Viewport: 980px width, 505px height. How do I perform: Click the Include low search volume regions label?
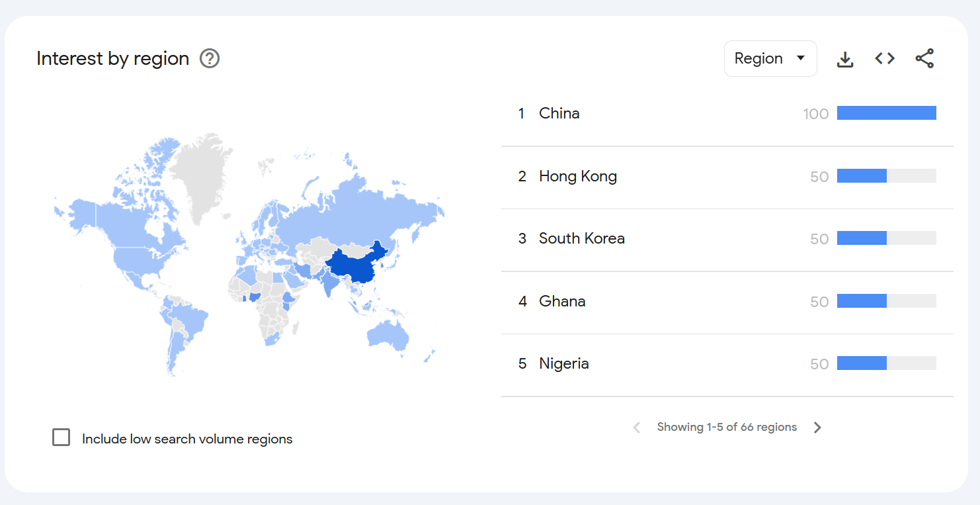tap(187, 439)
